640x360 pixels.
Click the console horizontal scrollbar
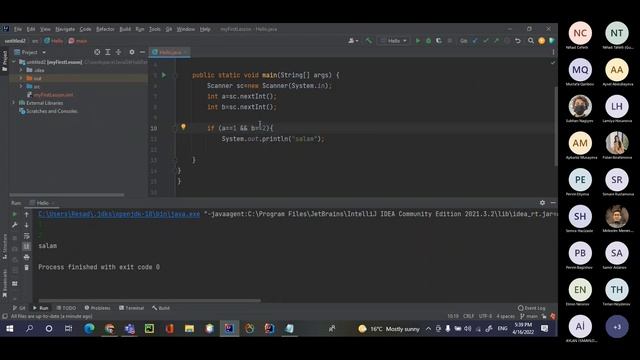(x=149, y=300)
